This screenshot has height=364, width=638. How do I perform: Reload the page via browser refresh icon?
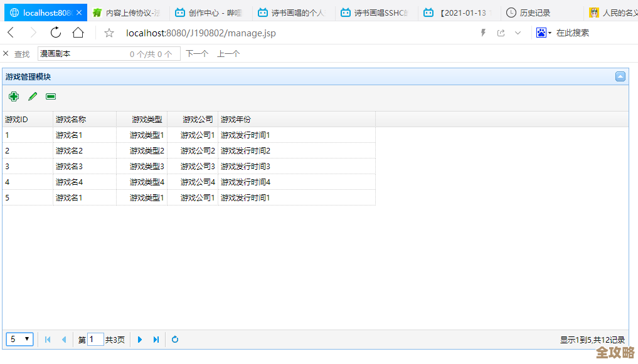pyautogui.click(x=56, y=33)
